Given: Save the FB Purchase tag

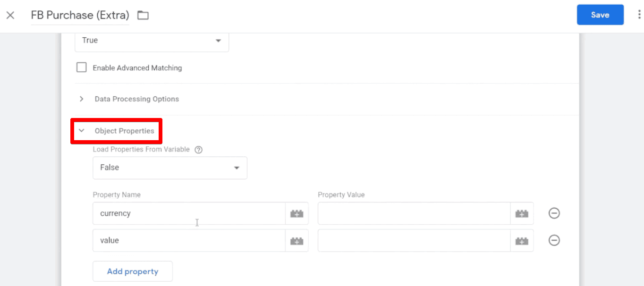Looking at the screenshot, I should point(600,15).
